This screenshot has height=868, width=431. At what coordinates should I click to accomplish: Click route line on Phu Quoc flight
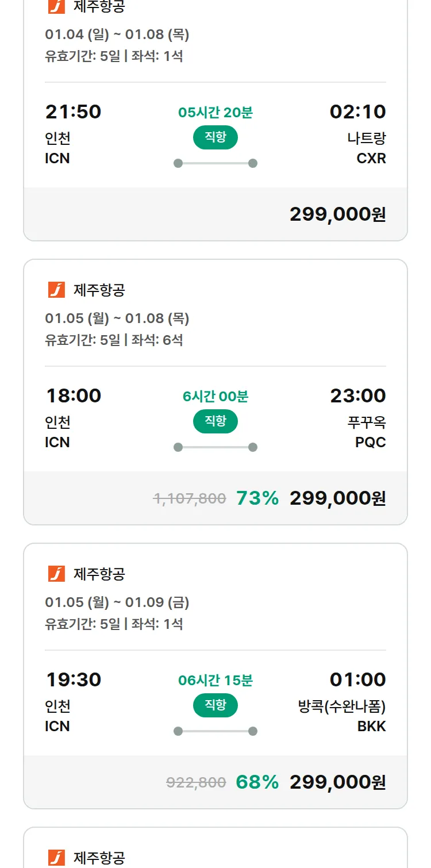click(x=215, y=447)
